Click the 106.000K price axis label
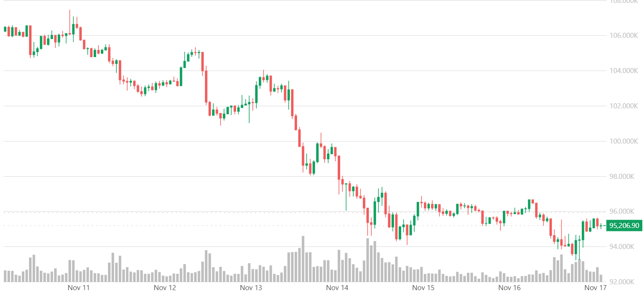The height and width of the screenshot is (296, 644). pos(624,36)
